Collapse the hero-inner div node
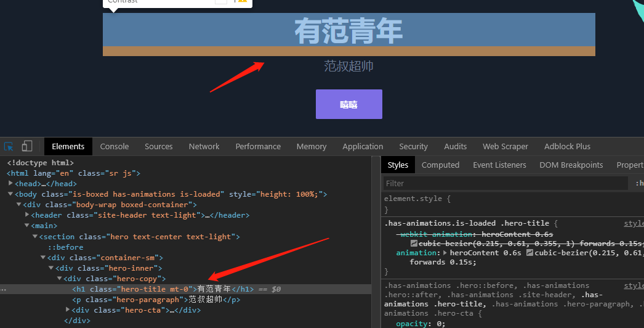Viewport: 644px width, 328px height. pyautogui.click(x=51, y=268)
